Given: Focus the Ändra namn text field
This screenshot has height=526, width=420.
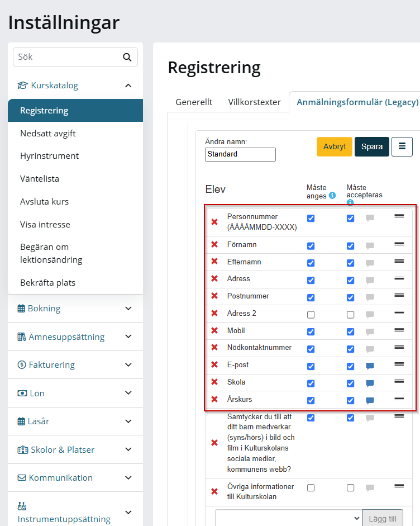Looking at the screenshot, I should click(240, 154).
